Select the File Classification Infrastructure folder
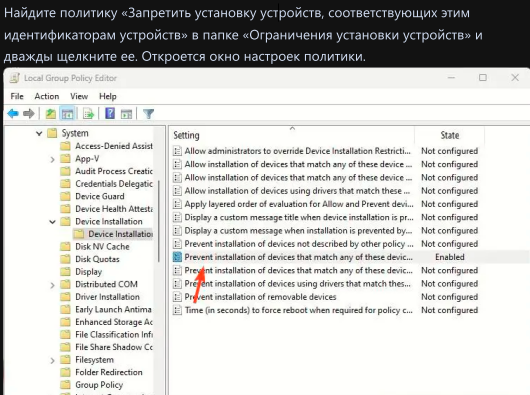 click(x=106, y=334)
